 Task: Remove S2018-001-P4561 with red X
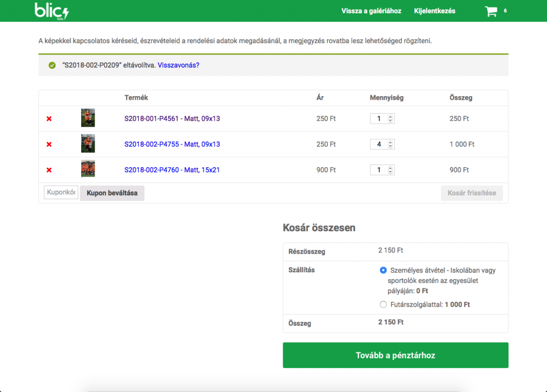pos(49,119)
